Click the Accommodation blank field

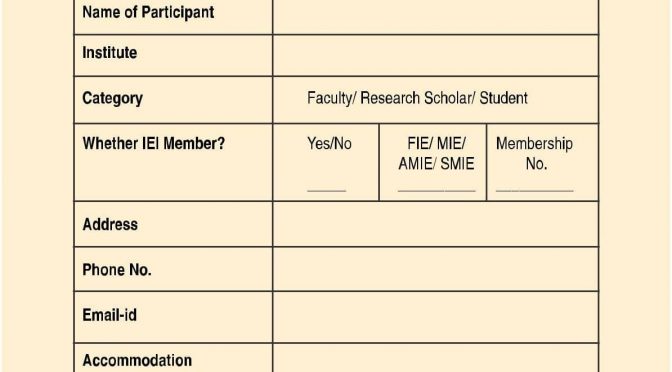point(435,358)
